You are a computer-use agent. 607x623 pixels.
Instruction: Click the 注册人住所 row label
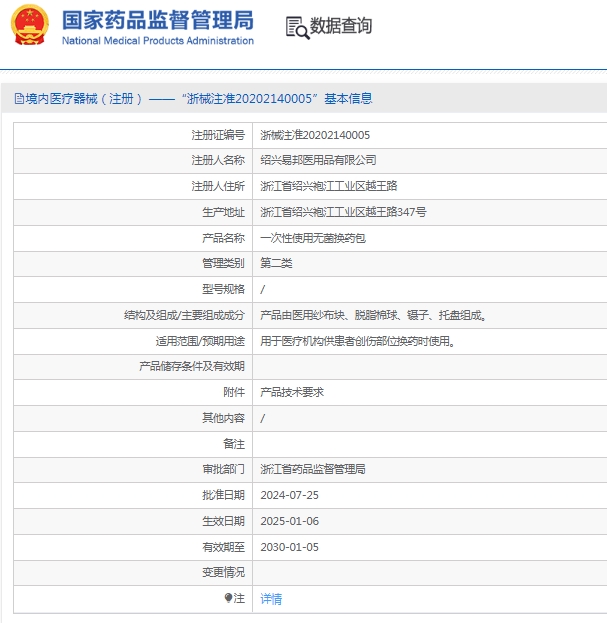(218, 186)
